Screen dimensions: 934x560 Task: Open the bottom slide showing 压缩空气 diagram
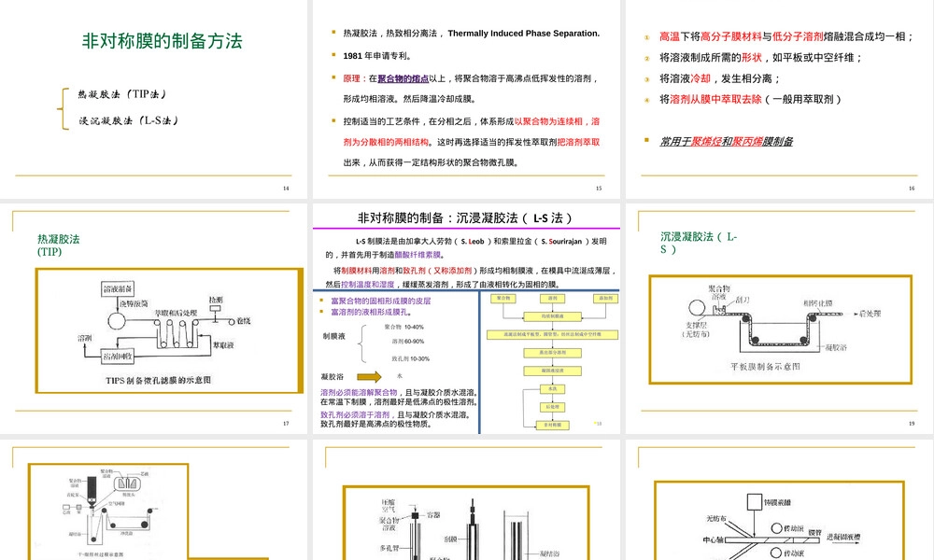(x=466, y=500)
